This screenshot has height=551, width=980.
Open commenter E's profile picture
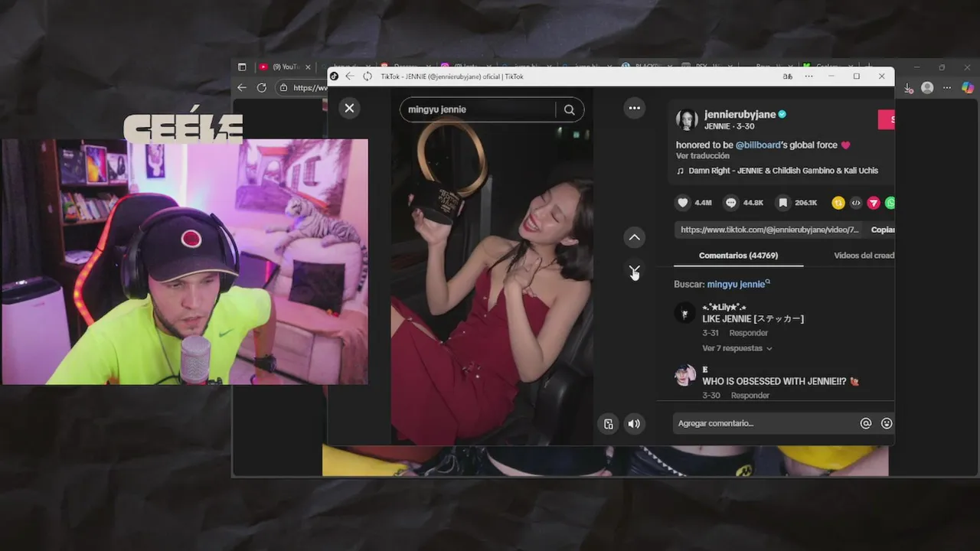684,376
